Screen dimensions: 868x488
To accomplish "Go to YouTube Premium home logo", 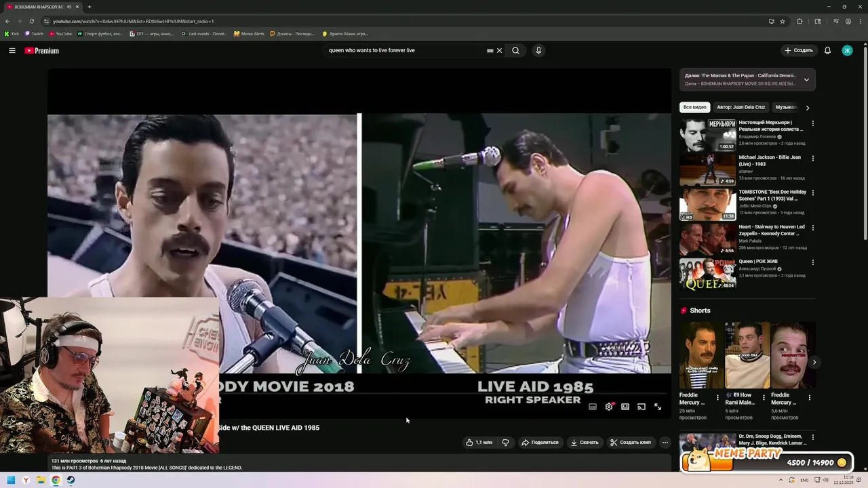I will click(41, 51).
